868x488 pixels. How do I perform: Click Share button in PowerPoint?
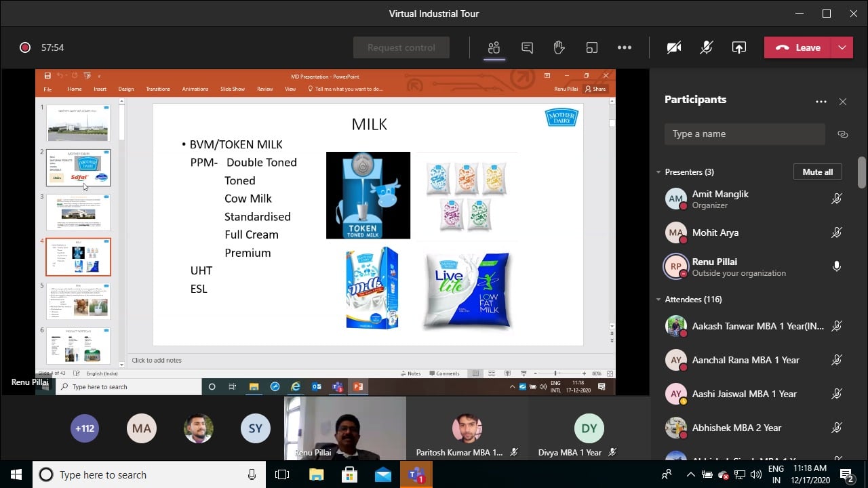[595, 89]
